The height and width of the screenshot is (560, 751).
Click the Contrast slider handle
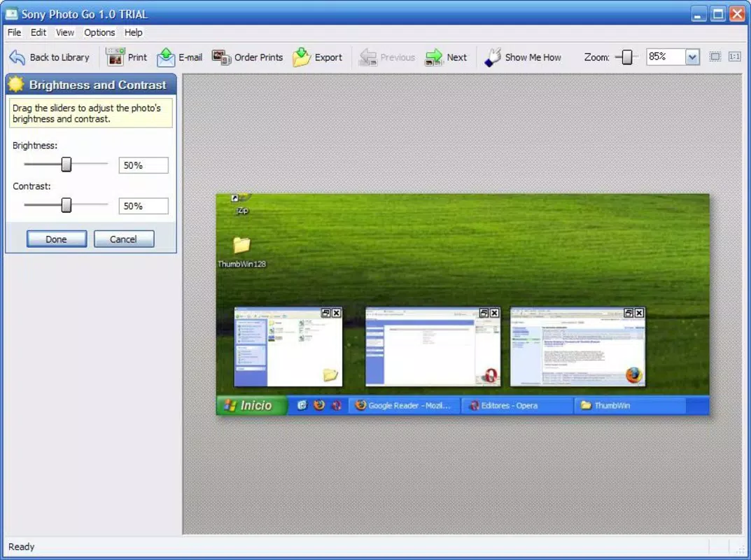click(66, 205)
